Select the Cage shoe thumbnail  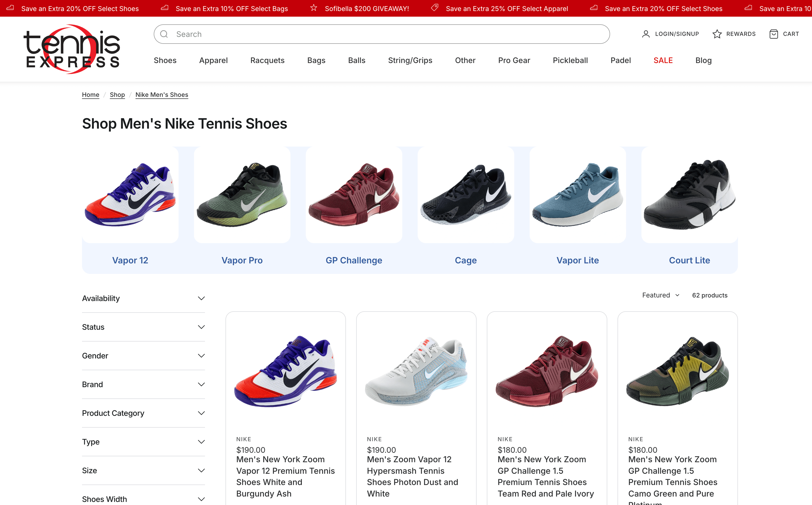466,195
